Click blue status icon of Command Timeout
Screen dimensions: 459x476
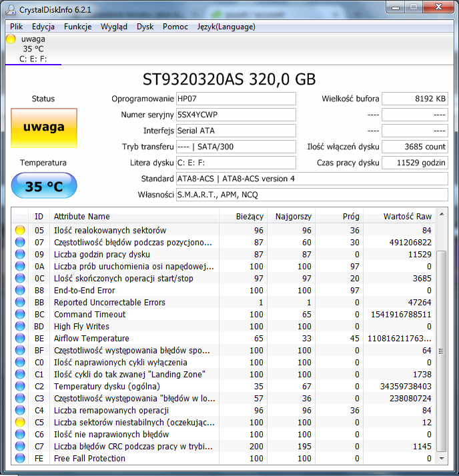tap(20, 314)
